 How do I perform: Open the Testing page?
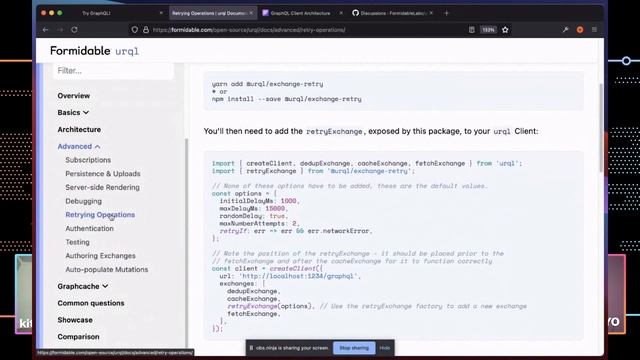(x=77, y=242)
